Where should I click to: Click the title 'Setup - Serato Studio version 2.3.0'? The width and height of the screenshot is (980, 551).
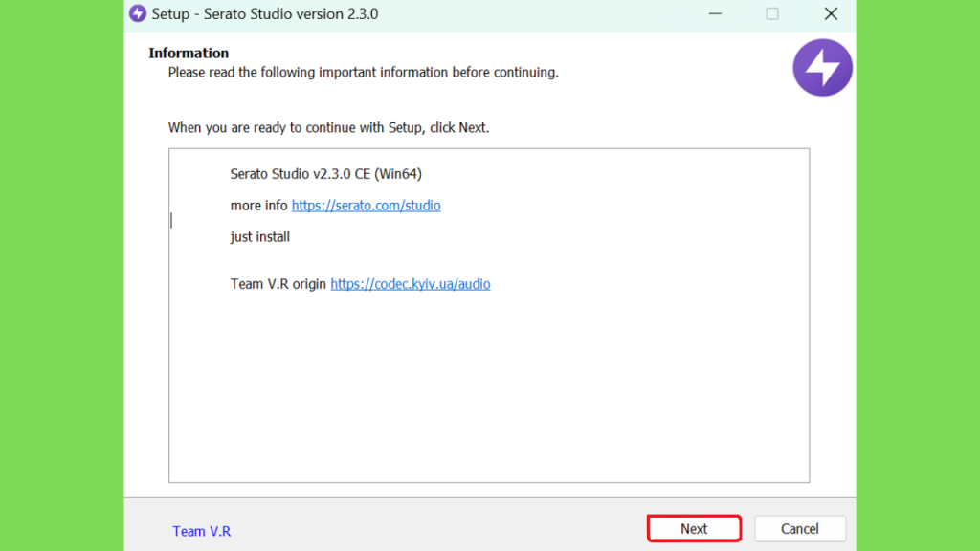coord(265,13)
